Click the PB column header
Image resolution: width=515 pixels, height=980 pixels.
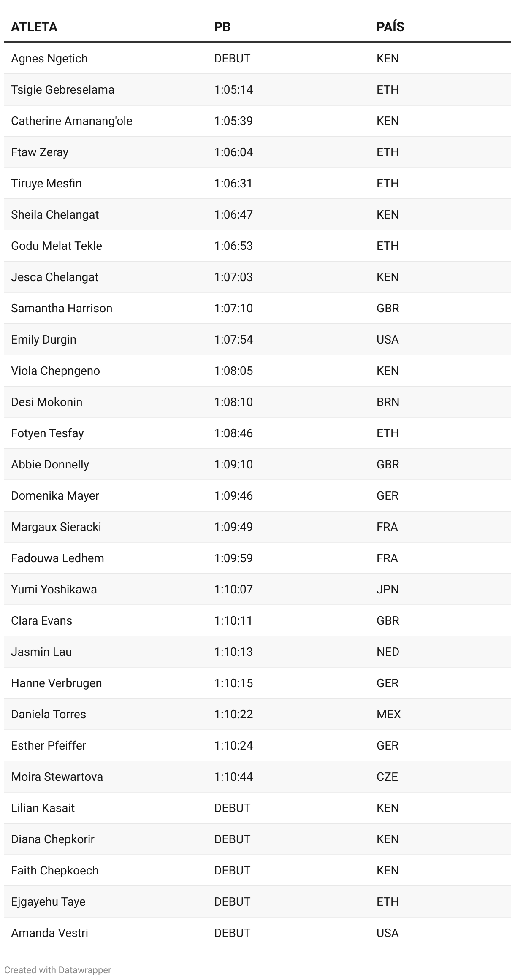[222, 27]
